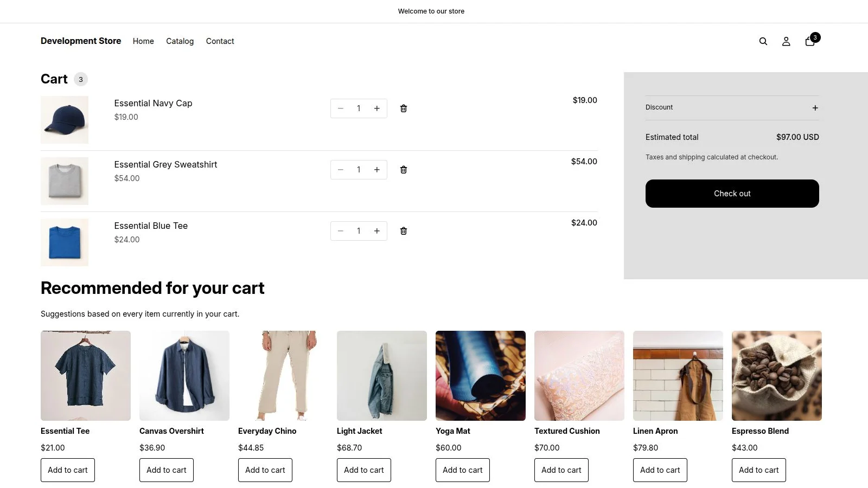Add Espresso Blend to cart
Image resolution: width=868 pixels, height=488 pixels.
click(759, 470)
